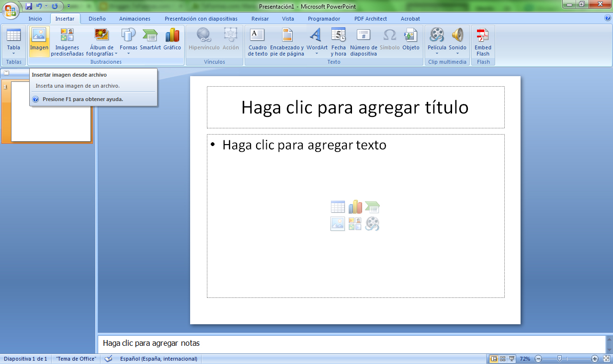
Task: Switch to Normal view in status bar
Action: coord(494,359)
